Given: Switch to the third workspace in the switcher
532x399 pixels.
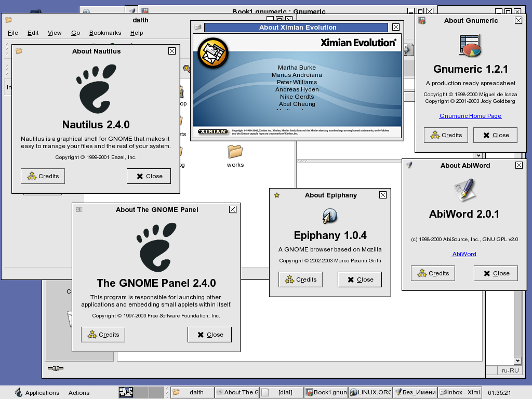Looking at the screenshot, I should (x=156, y=392).
